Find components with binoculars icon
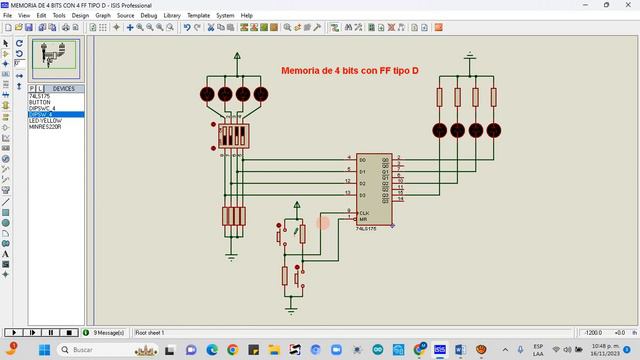Viewport: 640px width, 360px height. point(348,27)
